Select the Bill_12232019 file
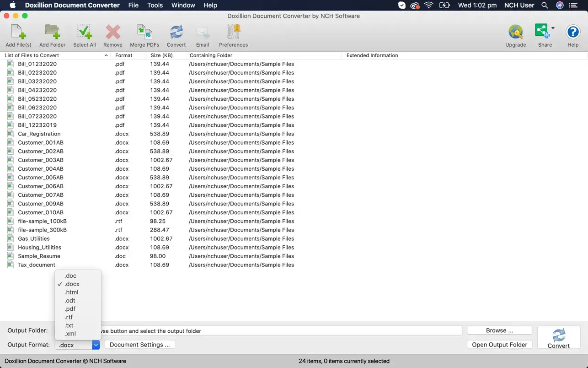The width and height of the screenshot is (588, 368). [37, 125]
